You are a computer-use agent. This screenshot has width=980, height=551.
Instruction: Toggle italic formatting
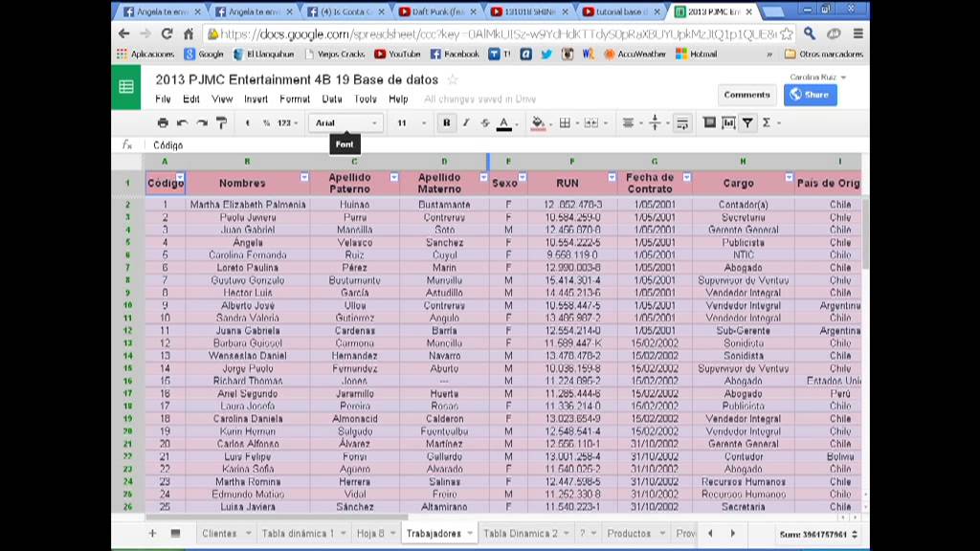coord(466,123)
